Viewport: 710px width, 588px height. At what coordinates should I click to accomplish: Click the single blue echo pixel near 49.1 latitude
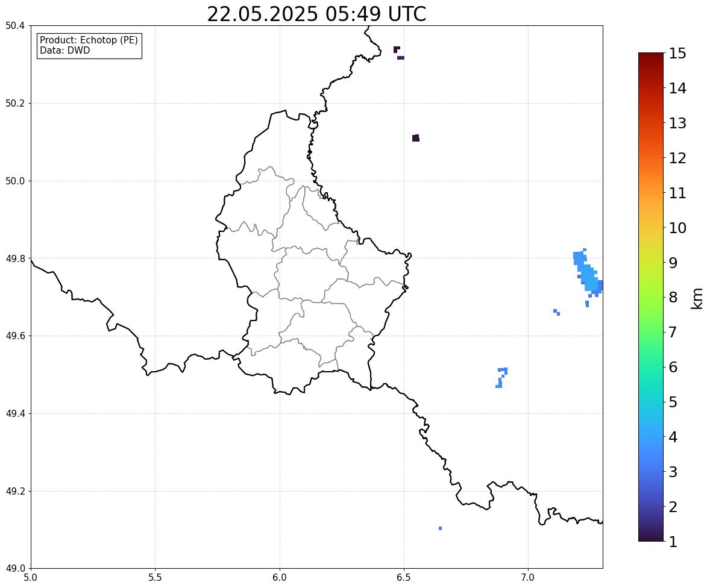[440, 528]
